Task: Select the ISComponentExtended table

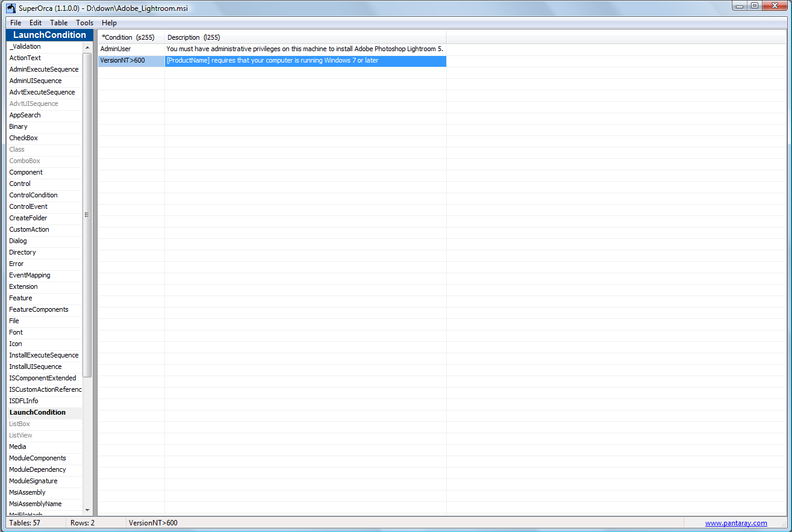Action: click(45, 378)
